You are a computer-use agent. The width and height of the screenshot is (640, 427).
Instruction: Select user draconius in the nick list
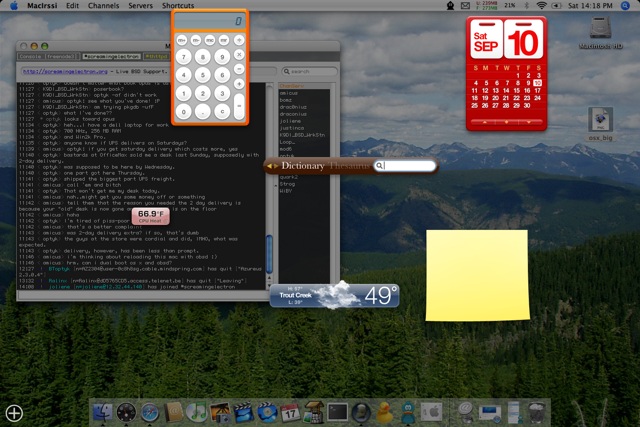[293, 114]
